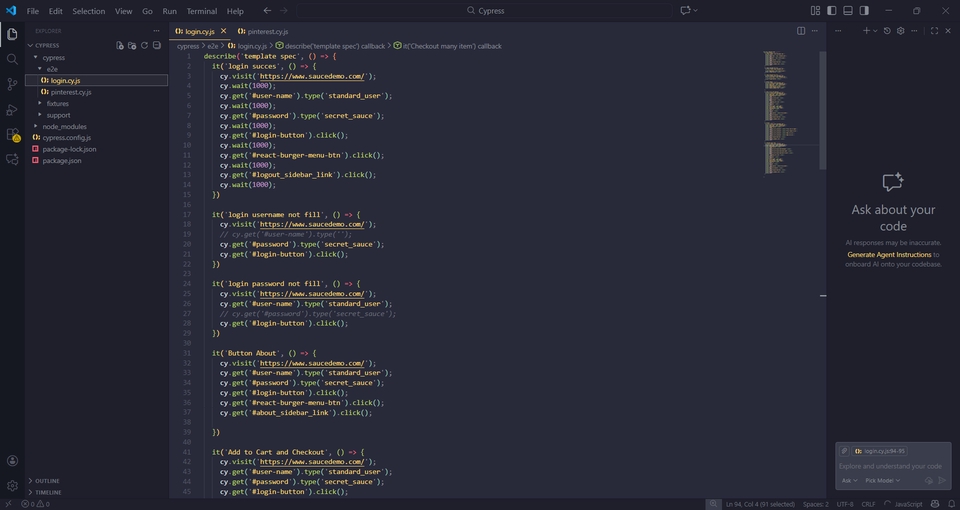Open the Source Control view

12,84
